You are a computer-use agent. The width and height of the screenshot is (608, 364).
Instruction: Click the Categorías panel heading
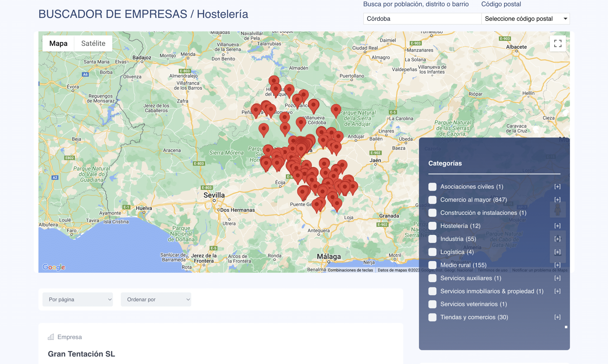(445, 163)
